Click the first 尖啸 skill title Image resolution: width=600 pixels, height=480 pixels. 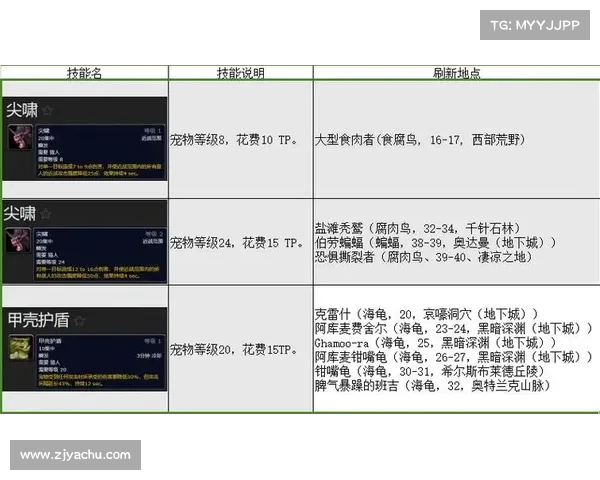[x=21, y=110]
